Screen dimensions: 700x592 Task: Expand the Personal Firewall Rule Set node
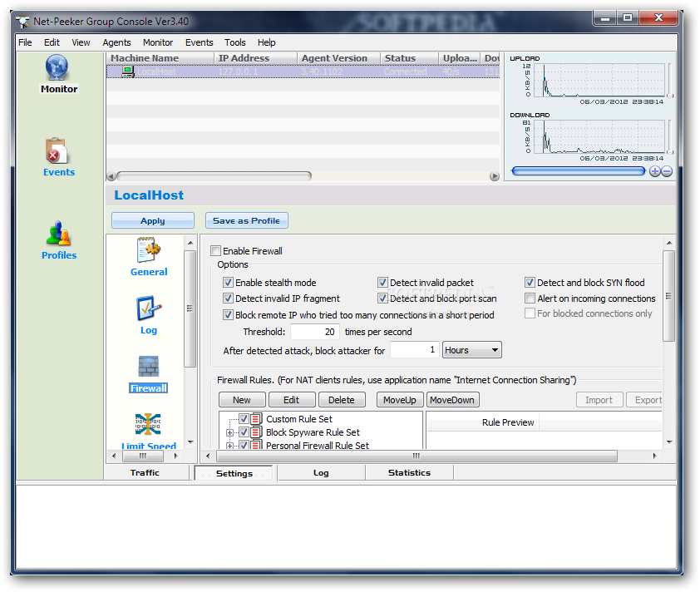click(x=229, y=446)
